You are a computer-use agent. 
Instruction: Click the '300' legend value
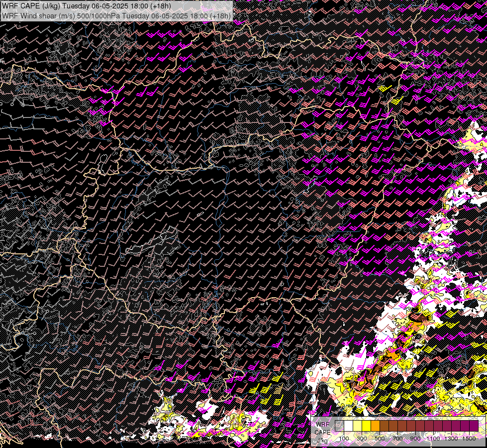tap(362, 439)
